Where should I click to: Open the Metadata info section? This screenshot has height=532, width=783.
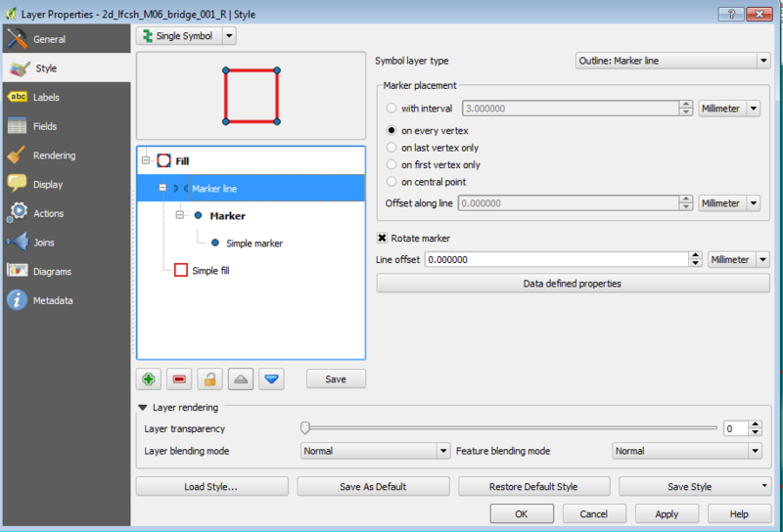click(52, 300)
